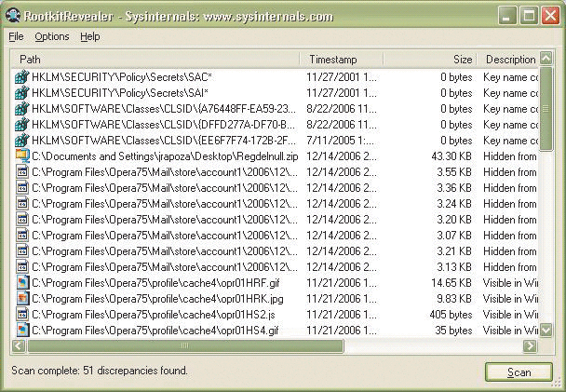Click the RootkitRevealer title bar app icon
Screen dimensions: 566x392
tap(13, 16)
